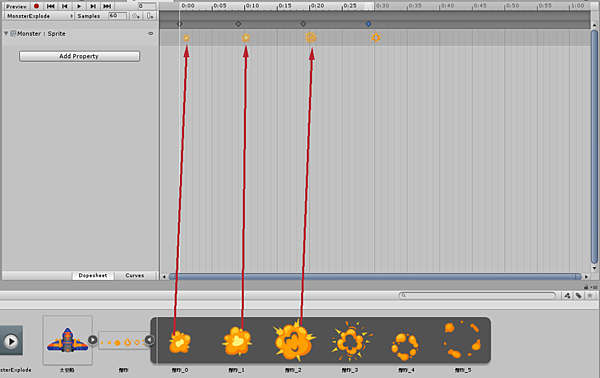Screen dimensions: 600x378
Task: Click the Samples value field
Action: coord(117,16)
